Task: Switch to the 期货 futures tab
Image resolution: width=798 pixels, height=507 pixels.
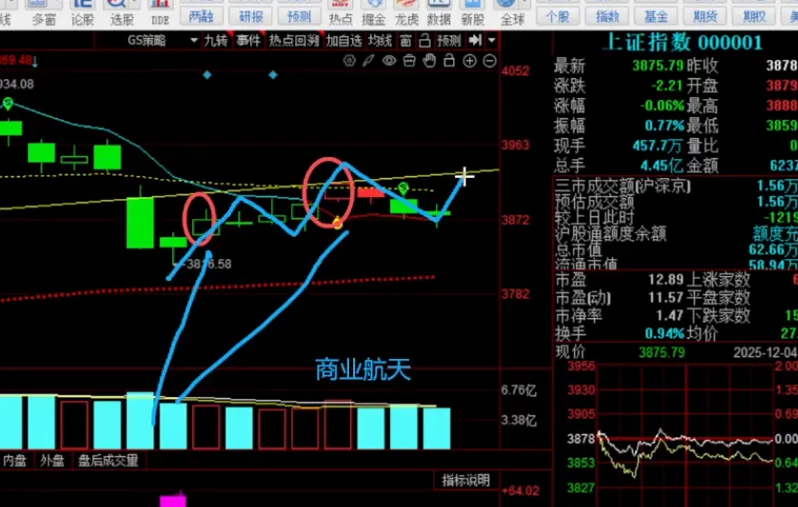Action: (705, 16)
